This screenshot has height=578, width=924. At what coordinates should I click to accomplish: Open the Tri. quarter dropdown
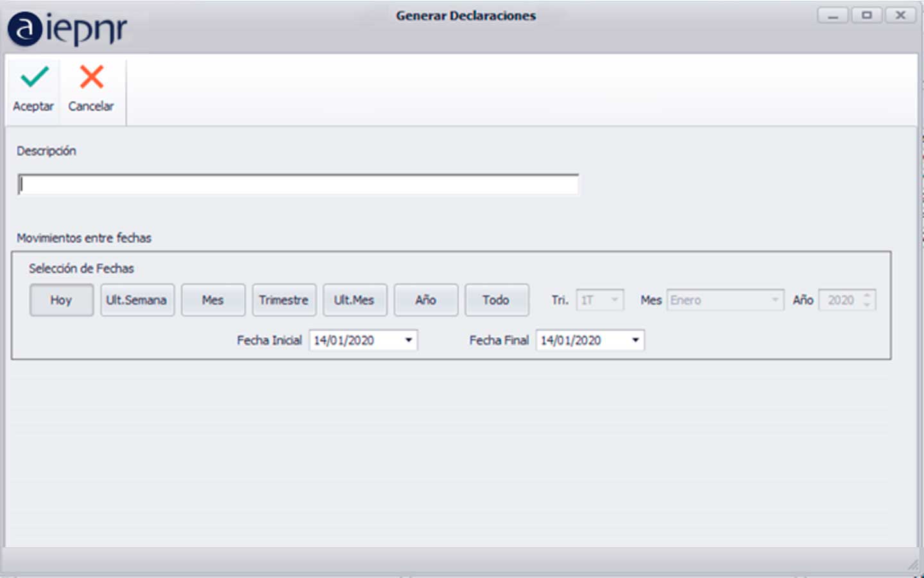click(x=614, y=300)
